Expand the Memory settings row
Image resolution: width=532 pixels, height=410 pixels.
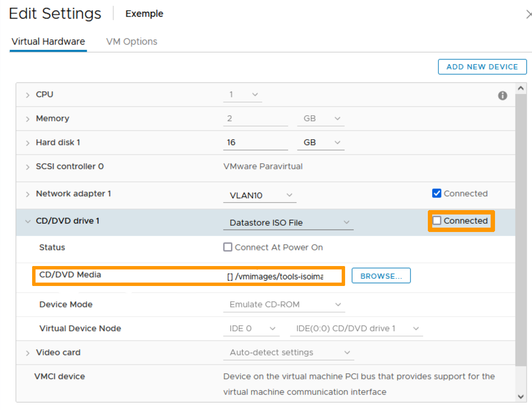[28, 119]
